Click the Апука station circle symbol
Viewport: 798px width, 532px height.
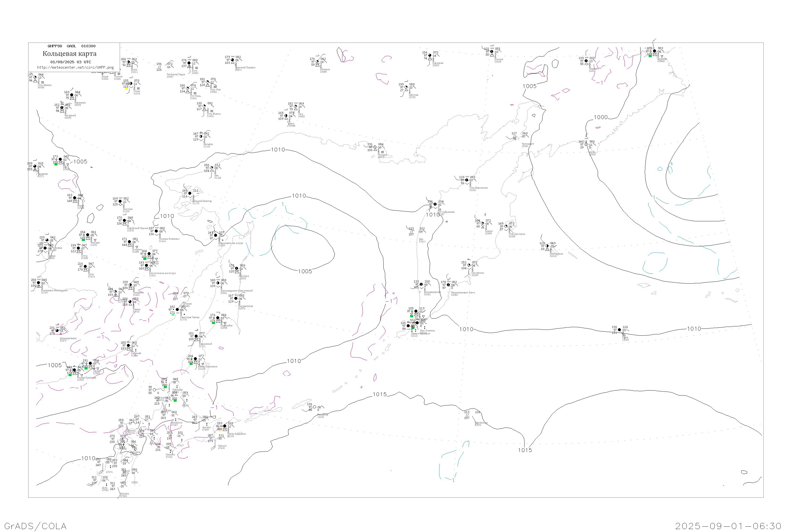pyautogui.click(x=586, y=144)
